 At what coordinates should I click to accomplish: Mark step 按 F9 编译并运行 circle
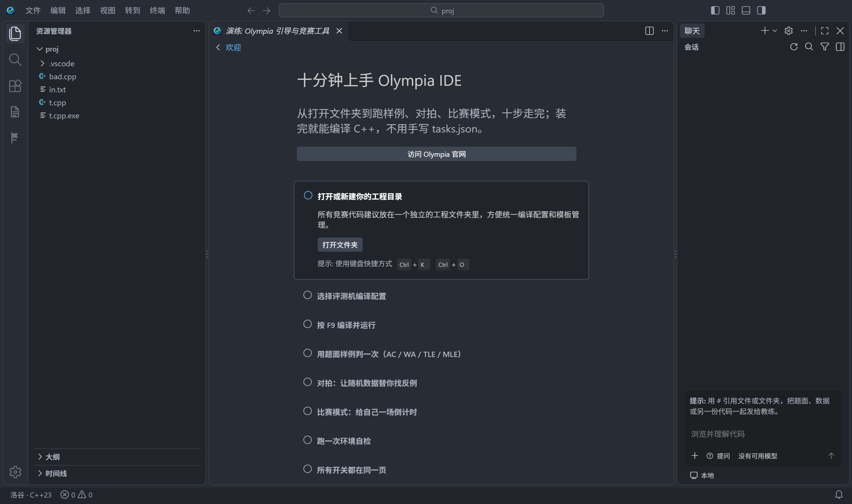tap(308, 324)
